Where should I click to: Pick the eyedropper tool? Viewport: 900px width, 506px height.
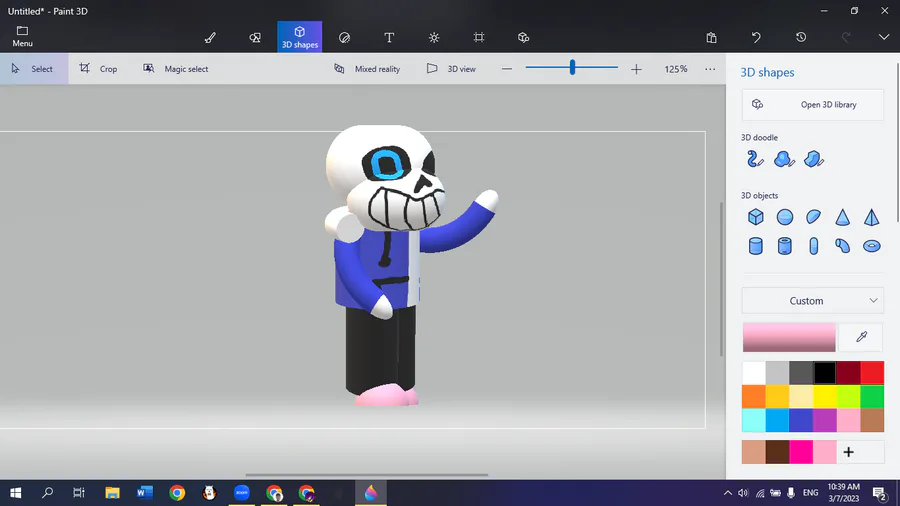click(x=861, y=337)
